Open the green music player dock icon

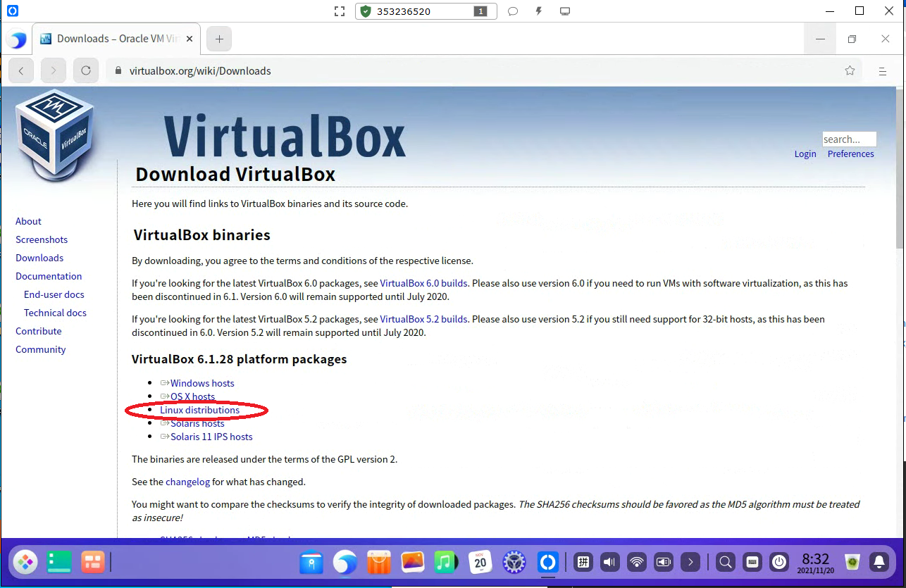(446, 562)
